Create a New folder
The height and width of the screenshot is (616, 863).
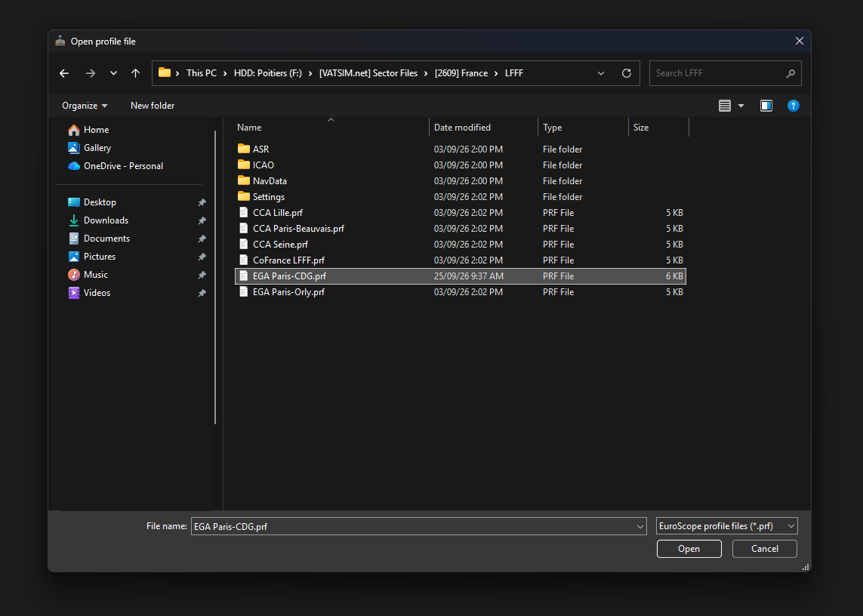153,106
